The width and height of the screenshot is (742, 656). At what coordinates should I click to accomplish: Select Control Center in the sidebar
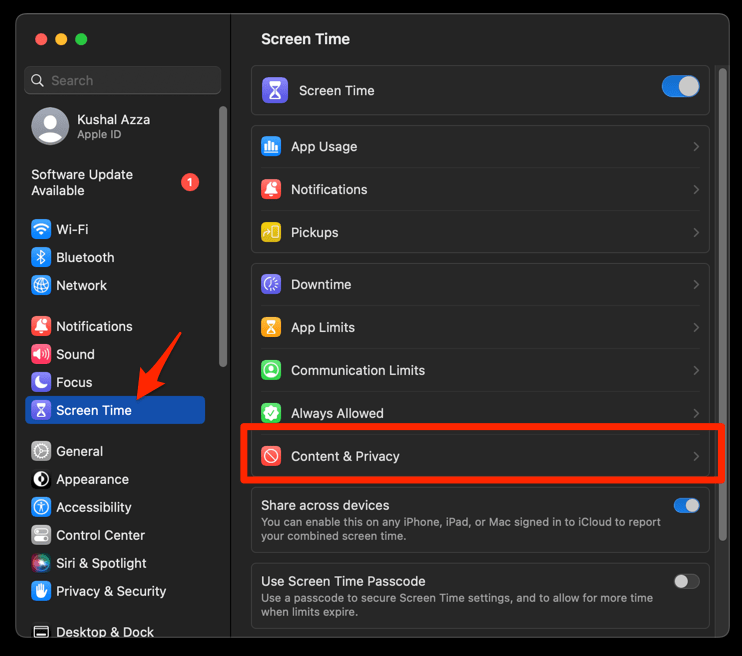tap(100, 535)
